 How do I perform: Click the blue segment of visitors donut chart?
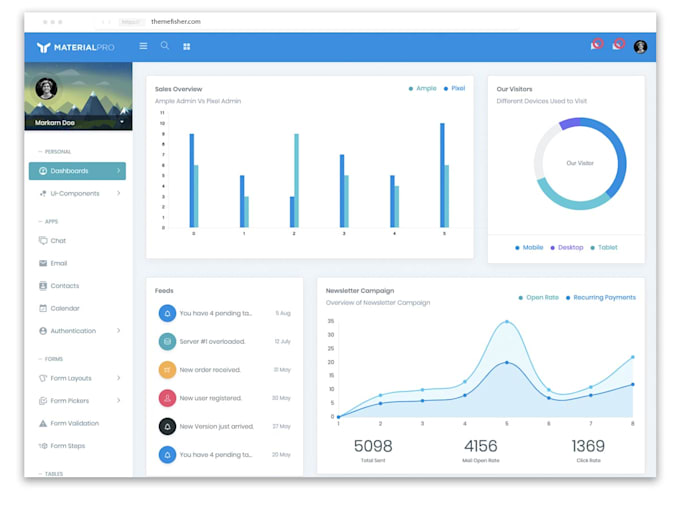point(617,160)
